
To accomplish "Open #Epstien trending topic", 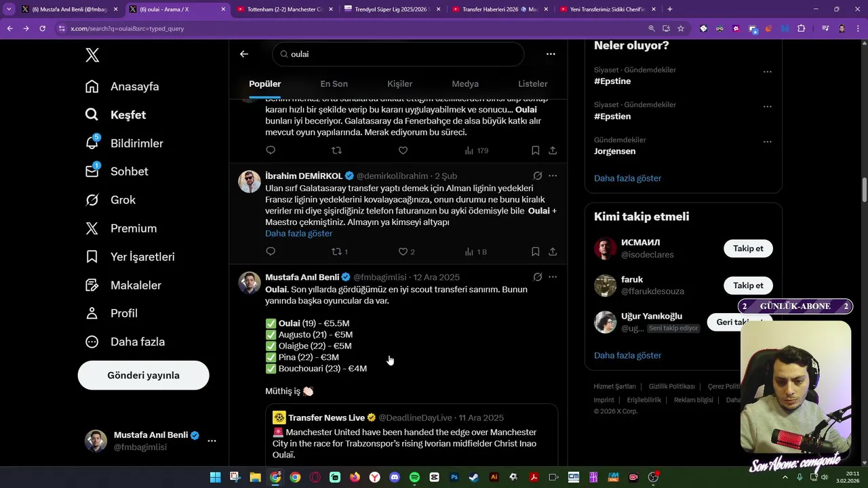I will coord(612,117).
